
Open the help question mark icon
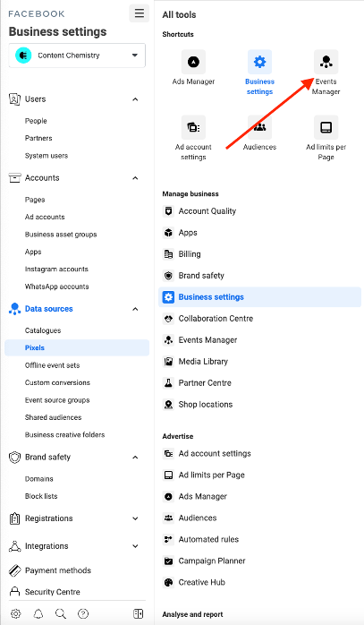pos(83,613)
